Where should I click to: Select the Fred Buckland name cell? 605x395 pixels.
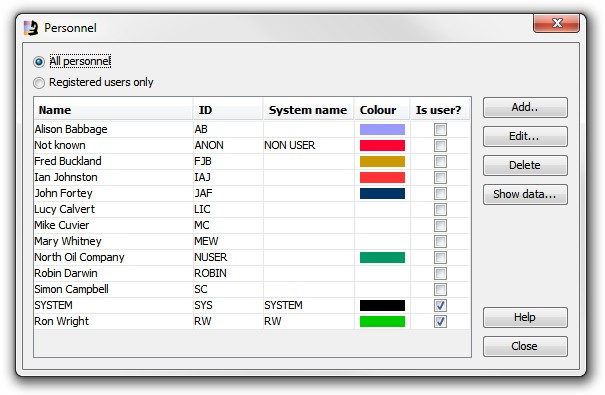[x=113, y=161]
